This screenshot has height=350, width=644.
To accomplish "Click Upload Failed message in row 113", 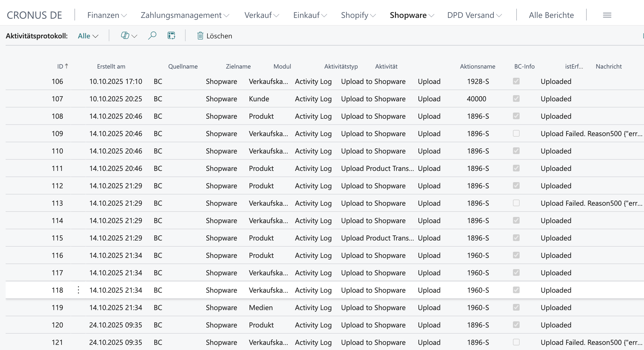I will pos(592,203).
